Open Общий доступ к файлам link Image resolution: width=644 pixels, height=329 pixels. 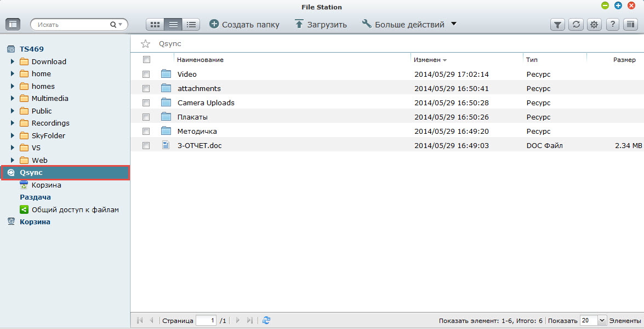tap(75, 209)
